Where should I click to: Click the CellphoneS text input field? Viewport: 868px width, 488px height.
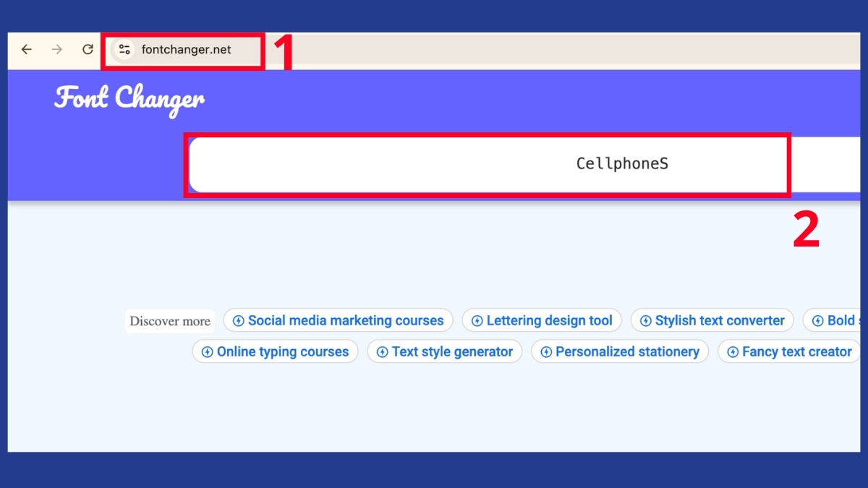[488, 164]
